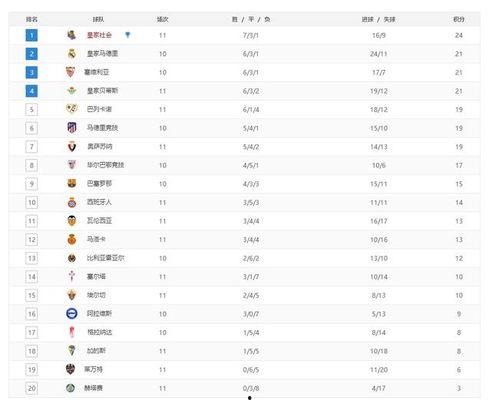Select the blue rank 1 badge
Screen dimensions: 499x404
click(32, 35)
